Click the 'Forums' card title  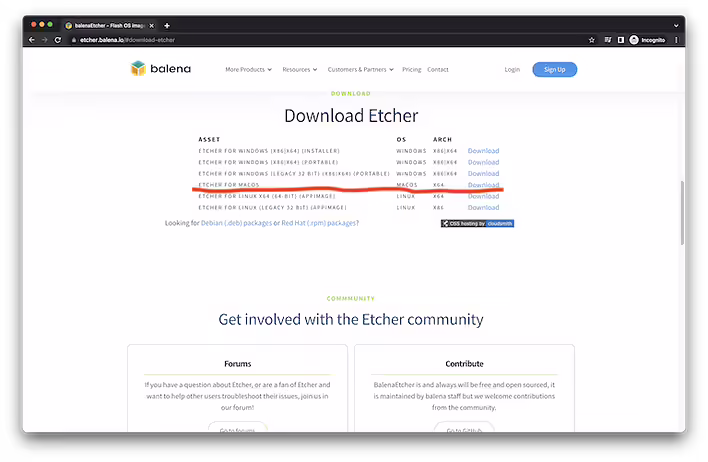pos(238,364)
